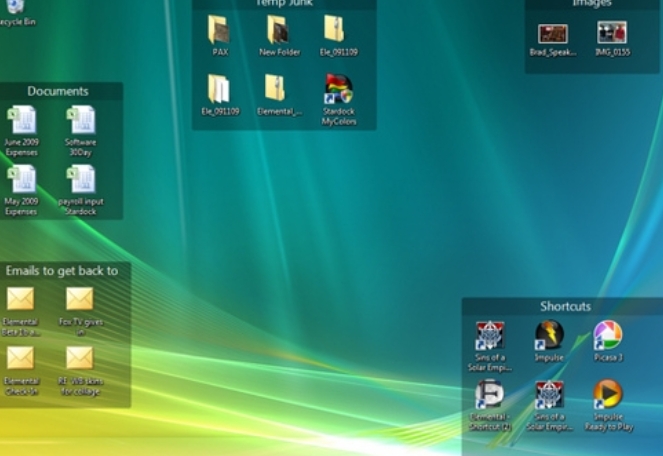
Task: Open the Brad_Speak image thumbnail
Action: pyautogui.click(x=553, y=34)
